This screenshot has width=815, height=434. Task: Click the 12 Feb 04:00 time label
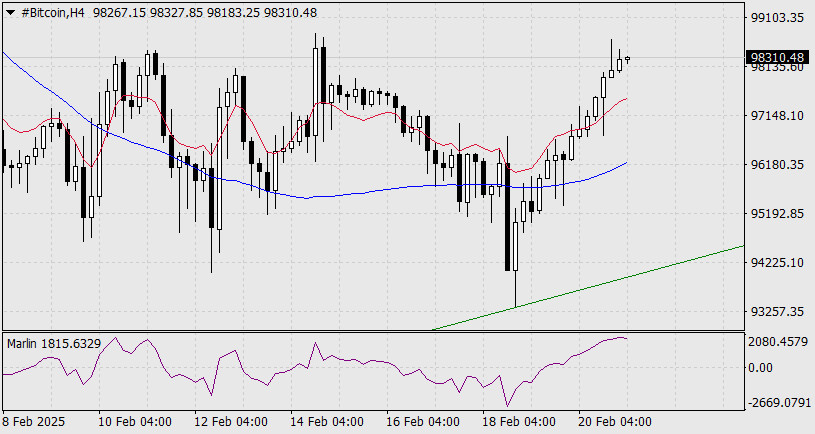coord(231,421)
